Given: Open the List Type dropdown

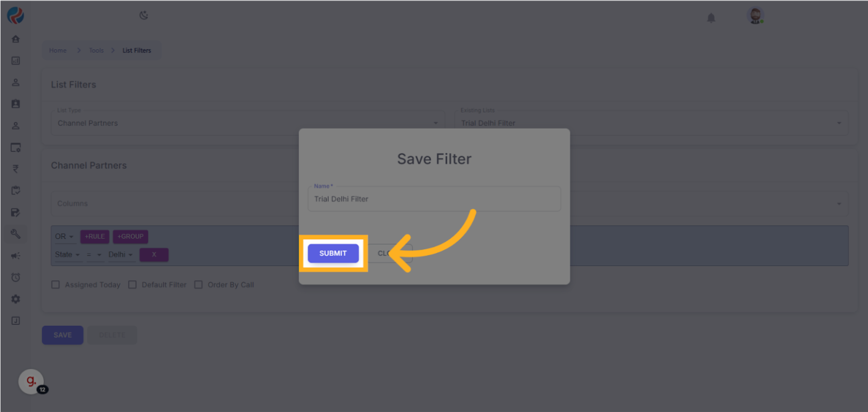Looking at the screenshot, I should (248, 123).
